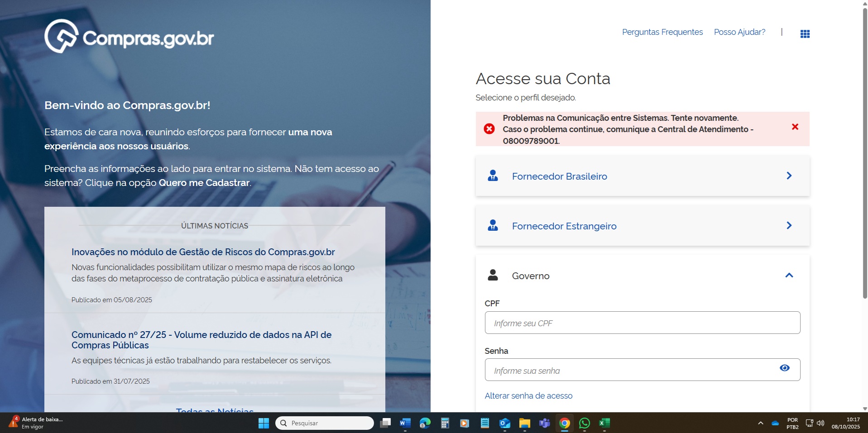Launch Microsoft Edge from the taskbar
Image resolution: width=868 pixels, height=433 pixels.
[x=425, y=423]
